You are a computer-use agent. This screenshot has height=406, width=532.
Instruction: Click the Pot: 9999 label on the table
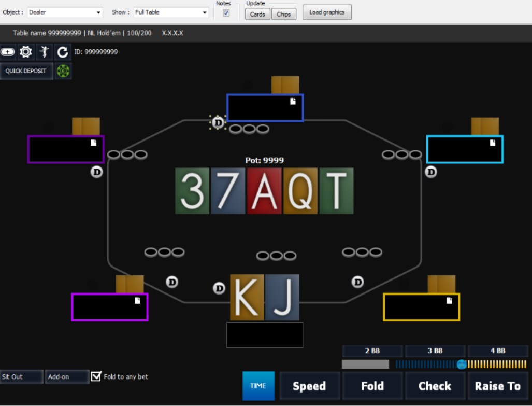tap(265, 161)
